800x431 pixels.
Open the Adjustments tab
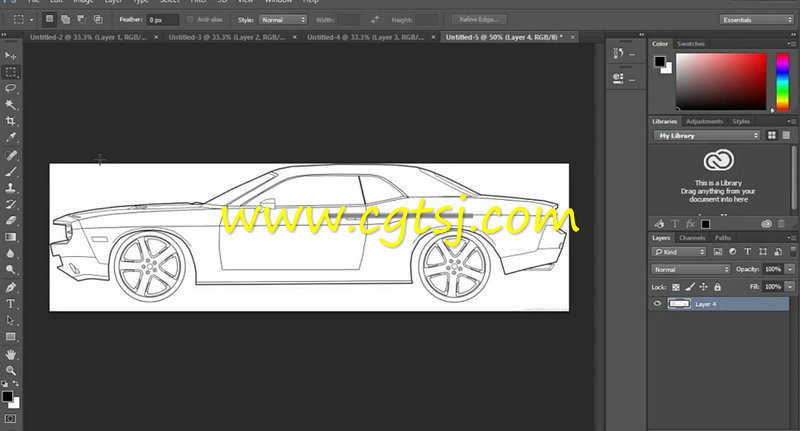(704, 121)
